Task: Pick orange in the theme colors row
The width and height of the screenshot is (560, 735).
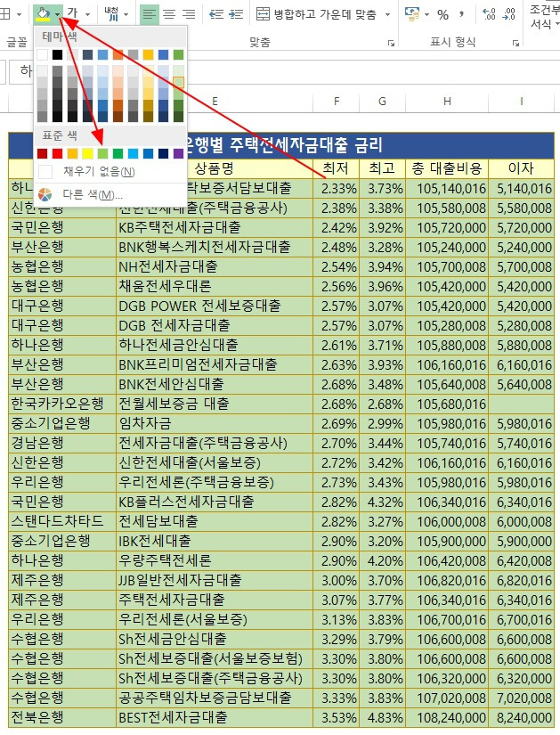Action: coord(118,55)
